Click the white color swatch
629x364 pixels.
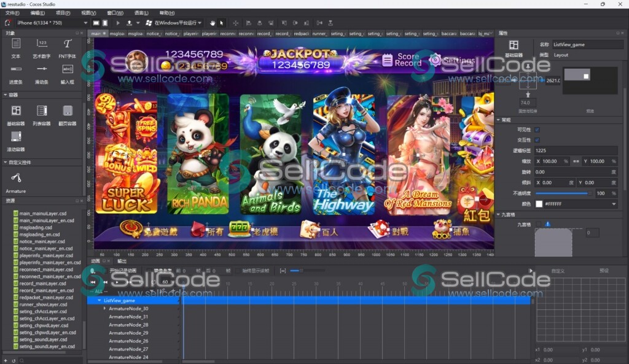pyautogui.click(x=539, y=204)
